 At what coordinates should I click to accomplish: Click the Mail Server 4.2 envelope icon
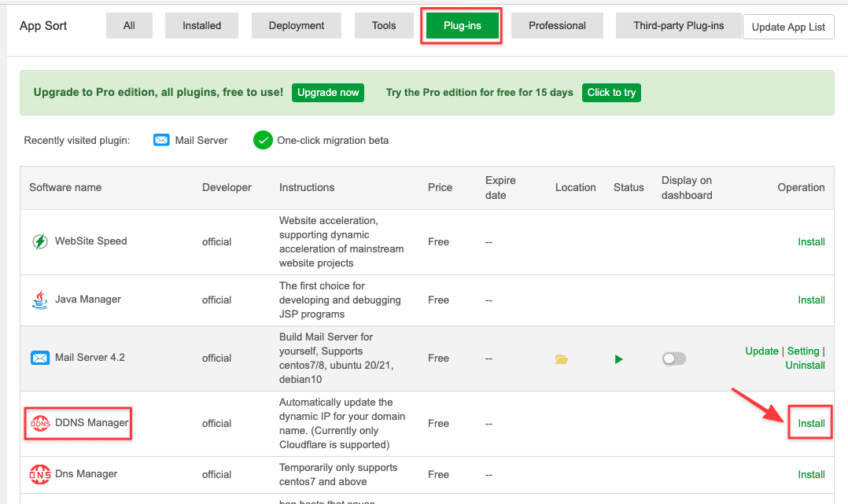40,358
